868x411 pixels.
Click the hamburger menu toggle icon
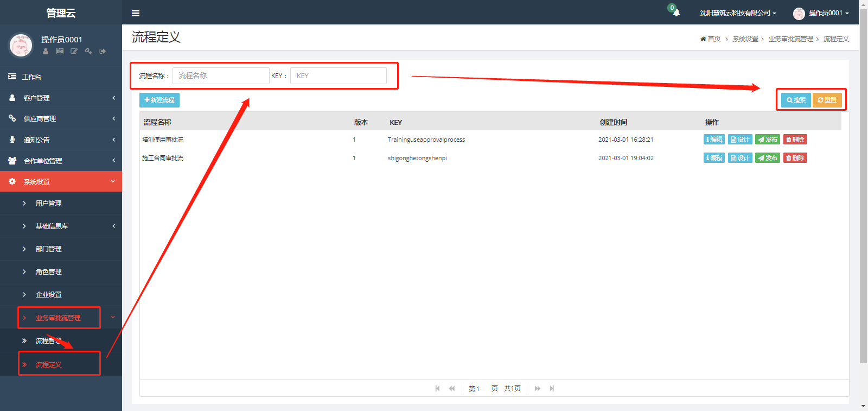pyautogui.click(x=136, y=13)
